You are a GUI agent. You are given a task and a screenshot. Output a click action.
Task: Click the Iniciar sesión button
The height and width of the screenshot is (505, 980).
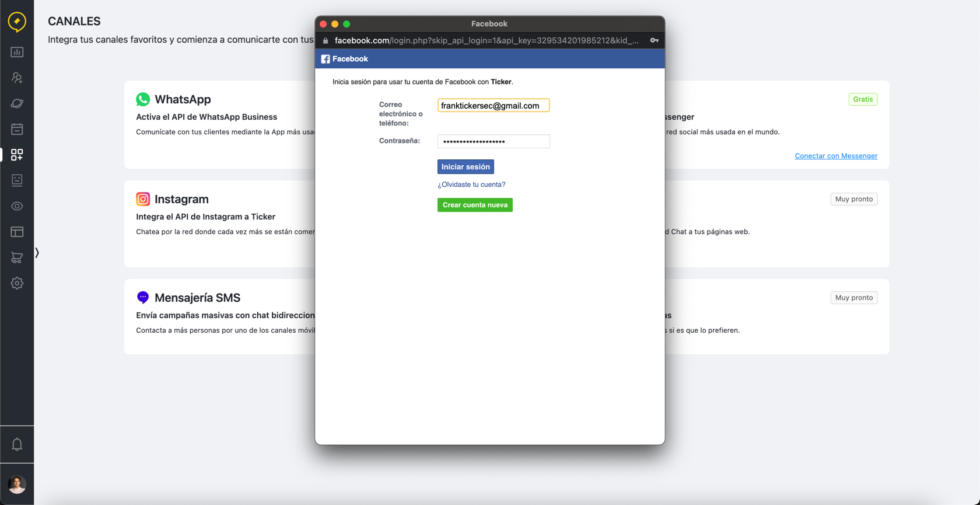466,167
